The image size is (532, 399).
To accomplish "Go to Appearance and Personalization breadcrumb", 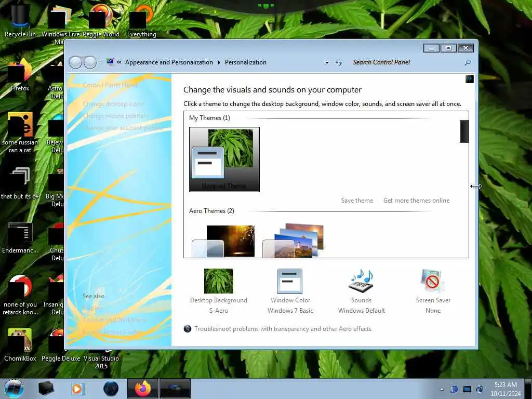I will (x=169, y=62).
